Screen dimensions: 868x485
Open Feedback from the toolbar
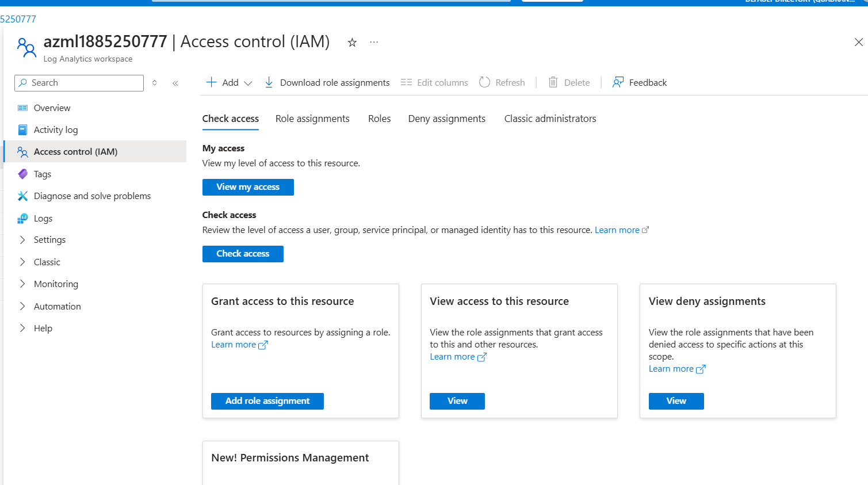(640, 82)
